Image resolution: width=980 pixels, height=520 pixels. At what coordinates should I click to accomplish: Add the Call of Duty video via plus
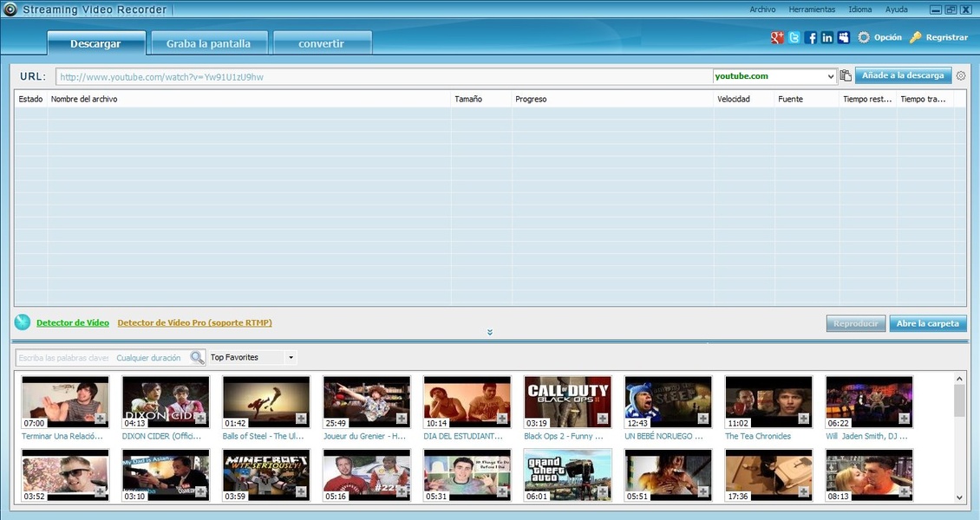(603, 419)
